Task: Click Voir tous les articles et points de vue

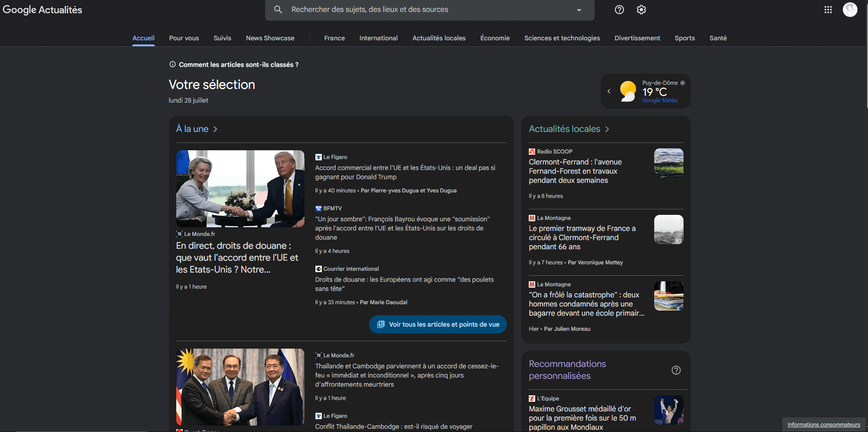Action: tap(438, 324)
